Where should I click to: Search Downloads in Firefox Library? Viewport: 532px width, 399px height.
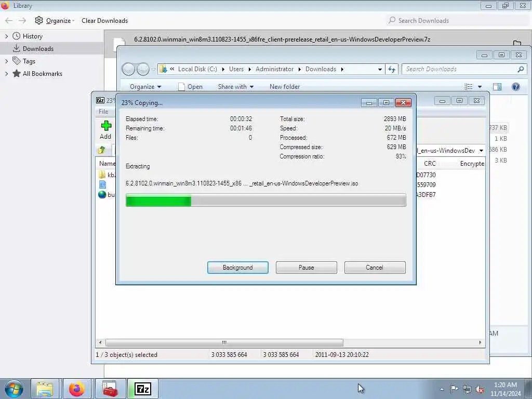[457, 21]
